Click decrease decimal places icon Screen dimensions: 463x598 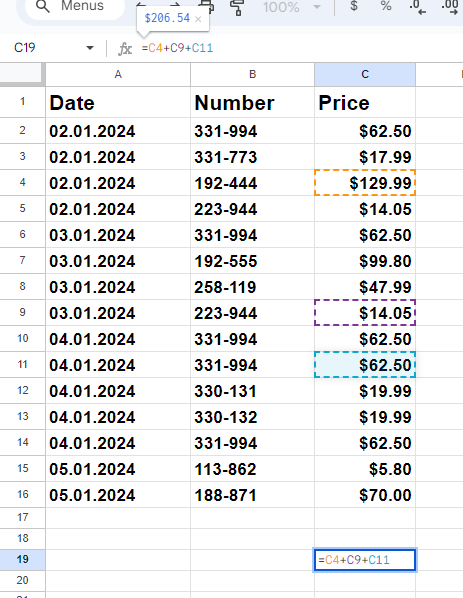click(x=417, y=7)
